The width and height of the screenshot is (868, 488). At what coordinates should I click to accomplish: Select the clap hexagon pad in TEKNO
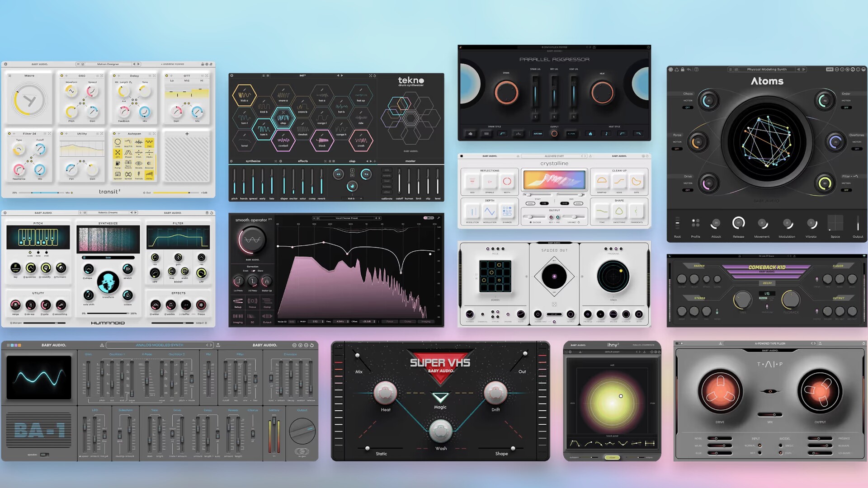pyautogui.click(x=283, y=118)
